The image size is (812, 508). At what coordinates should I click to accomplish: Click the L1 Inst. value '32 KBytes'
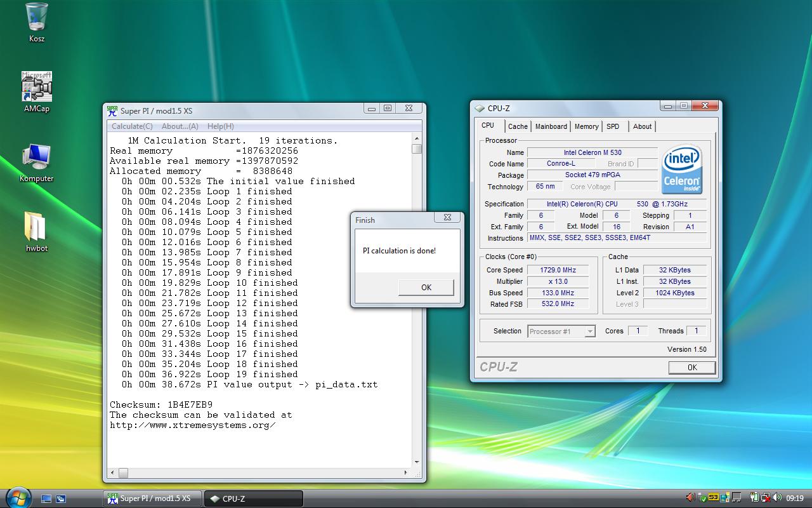pyautogui.click(x=675, y=281)
